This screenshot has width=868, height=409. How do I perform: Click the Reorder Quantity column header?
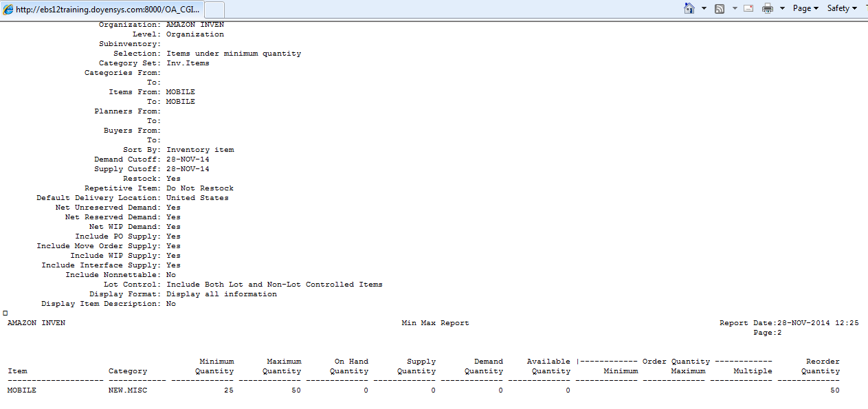[821, 366]
